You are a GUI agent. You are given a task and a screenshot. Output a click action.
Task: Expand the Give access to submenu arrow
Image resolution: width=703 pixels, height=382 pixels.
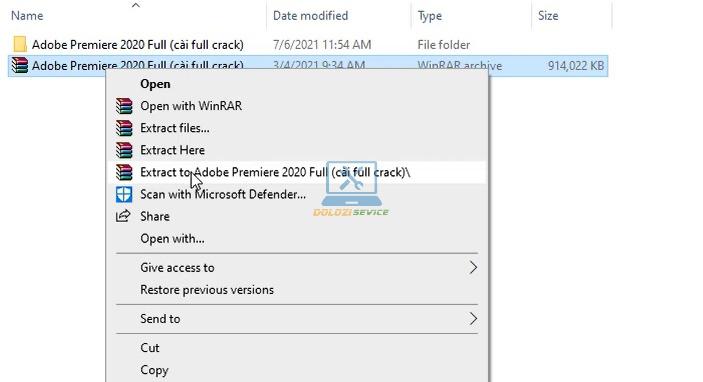click(x=473, y=268)
